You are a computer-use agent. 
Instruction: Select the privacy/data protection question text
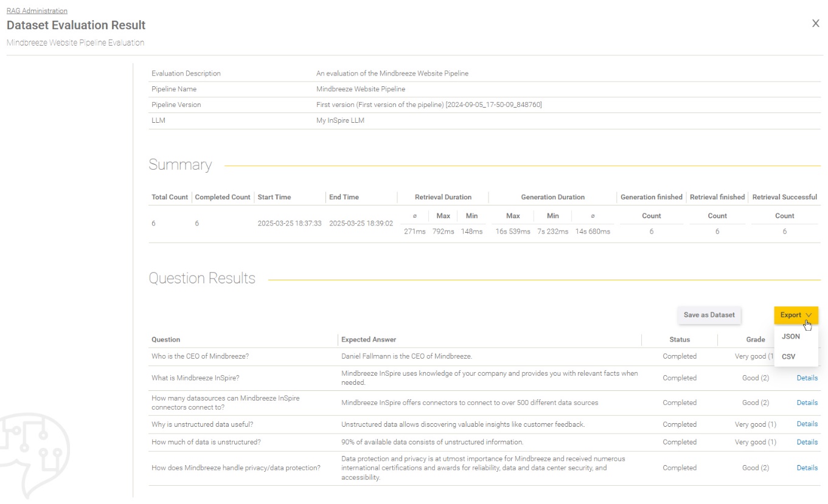coord(236,468)
